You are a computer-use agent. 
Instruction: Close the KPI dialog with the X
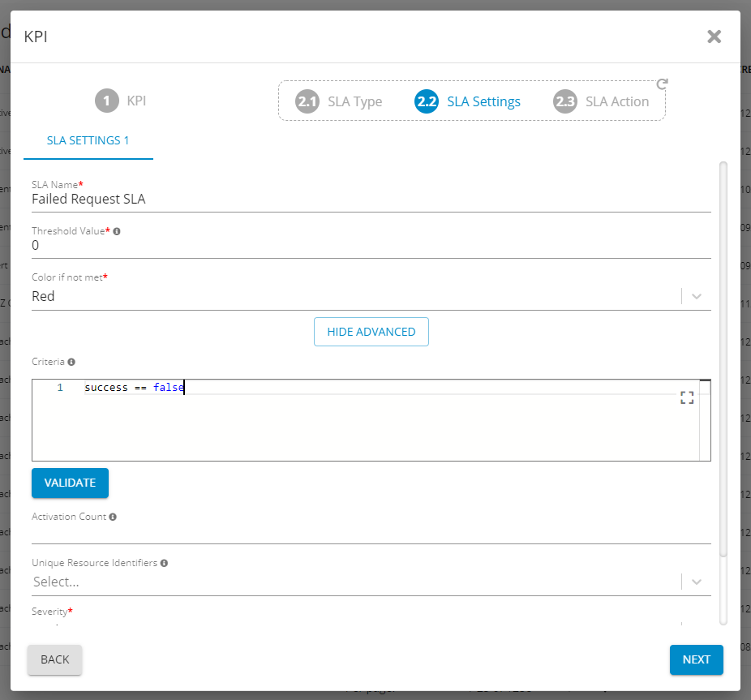click(x=714, y=37)
